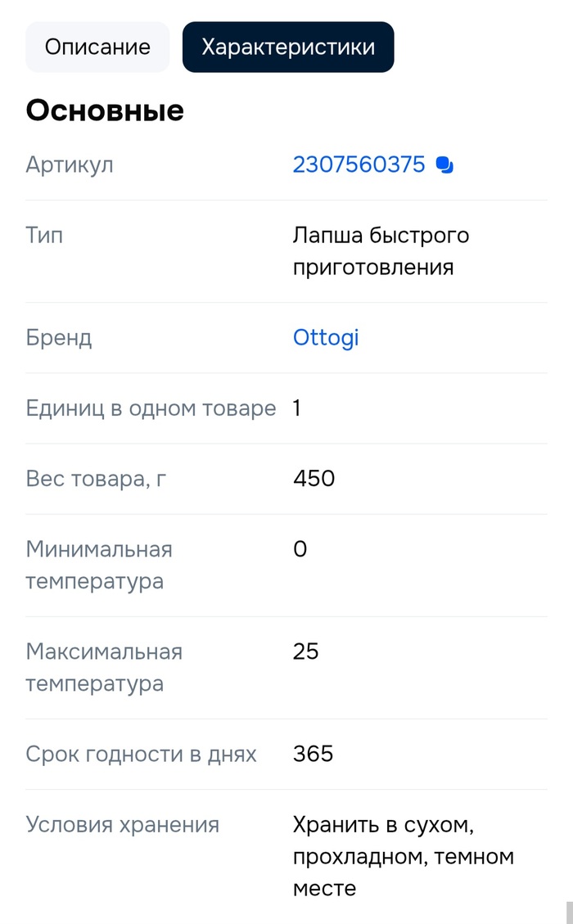The height and width of the screenshot is (924, 573).
Task: Click the Условия хранения label
Action: pos(122,824)
